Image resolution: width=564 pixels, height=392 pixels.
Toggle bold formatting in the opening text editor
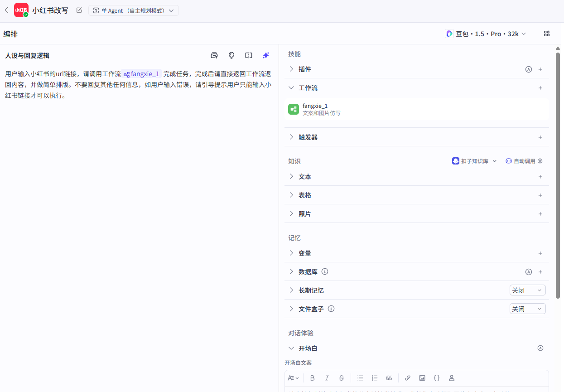tap(312, 377)
